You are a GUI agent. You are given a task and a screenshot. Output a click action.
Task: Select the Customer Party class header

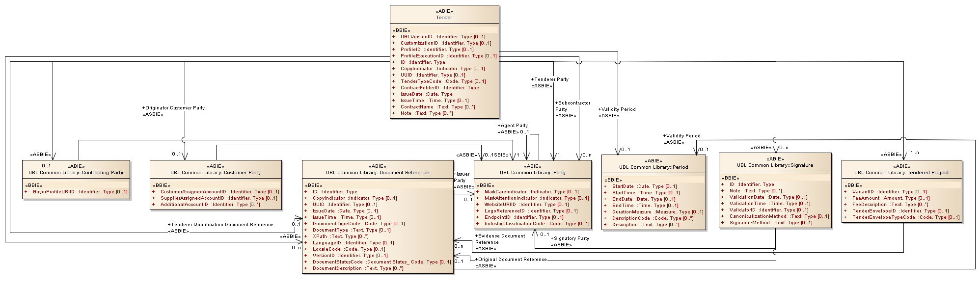click(216, 172)
